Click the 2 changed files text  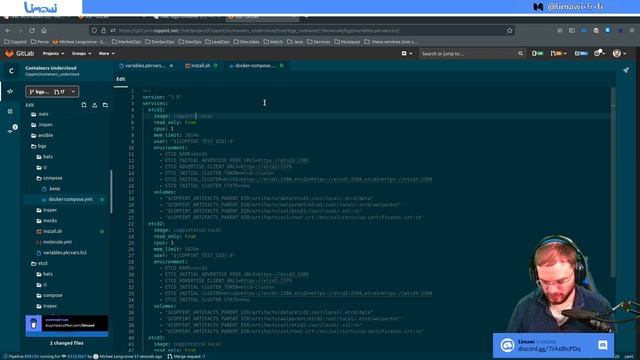pos(67,343)
